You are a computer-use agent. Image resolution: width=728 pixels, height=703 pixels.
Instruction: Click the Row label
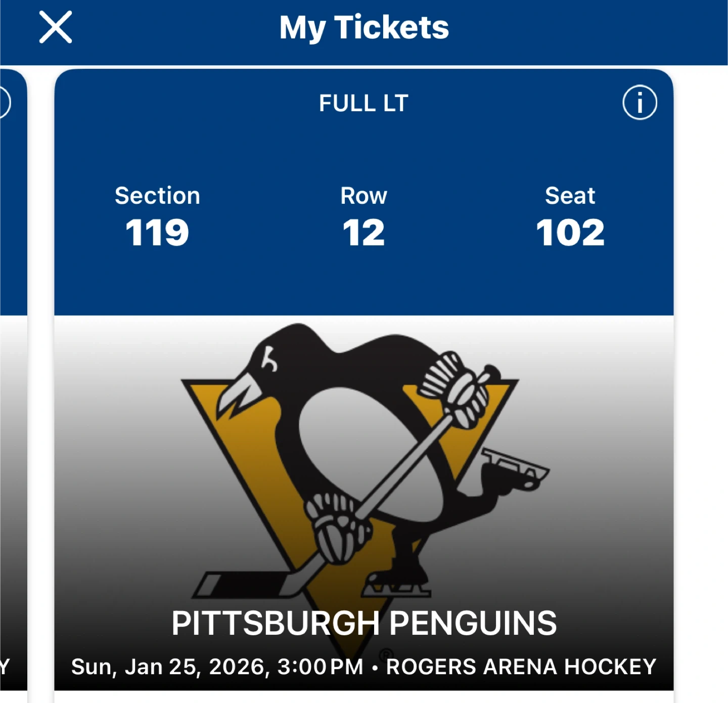[x=363, y=196]
